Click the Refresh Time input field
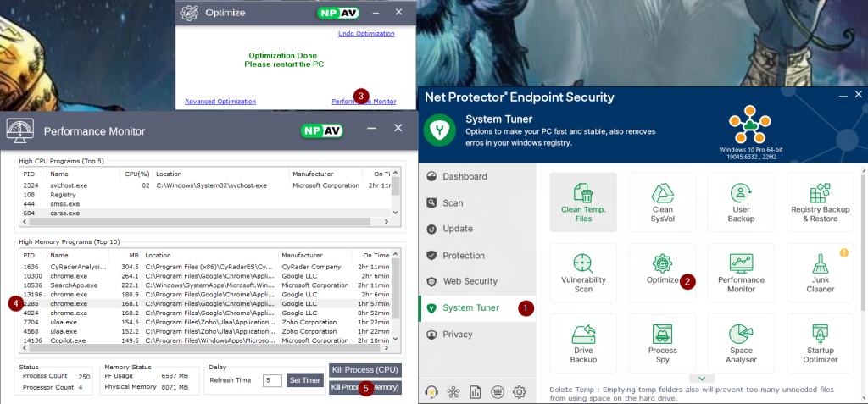The height and width of the screenshot is (404, 868). [271, 380]
